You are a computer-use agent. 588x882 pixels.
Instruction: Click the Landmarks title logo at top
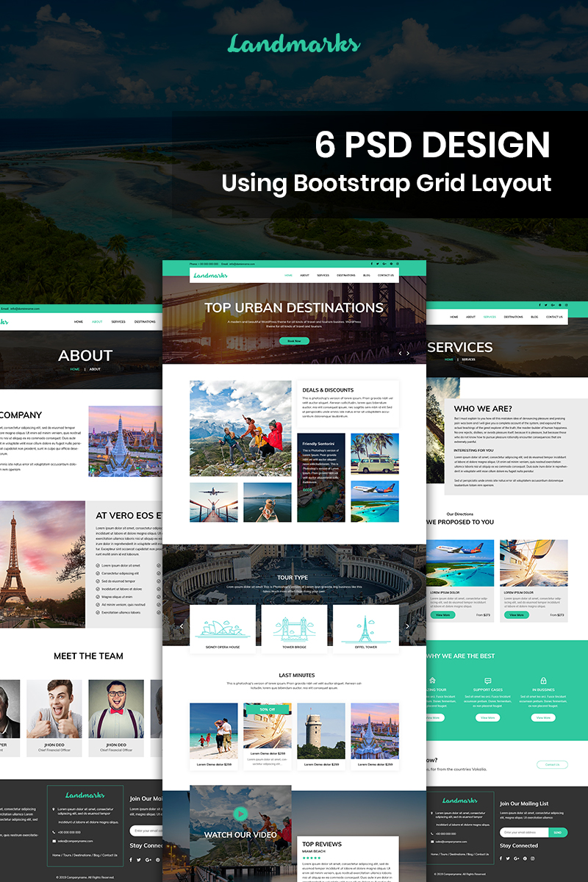[294, 44]
